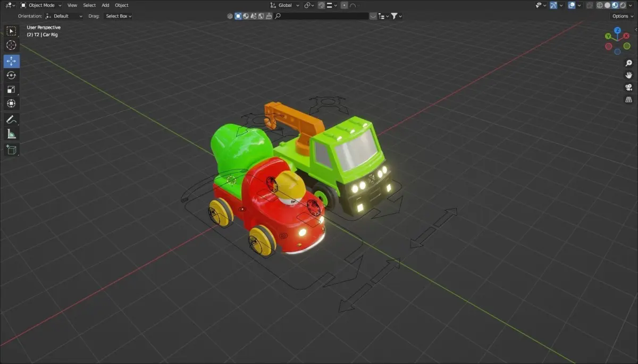638x364 pixels.
Task: Toggle X-ray mode button
Action: 590,5
